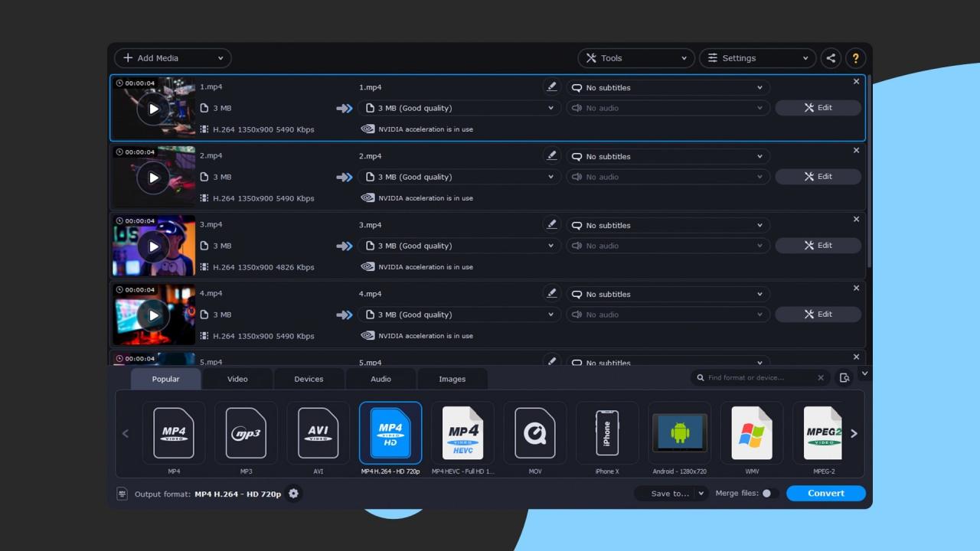Play the 2.mp4 video thumbnail preview

tap(153, 178)
